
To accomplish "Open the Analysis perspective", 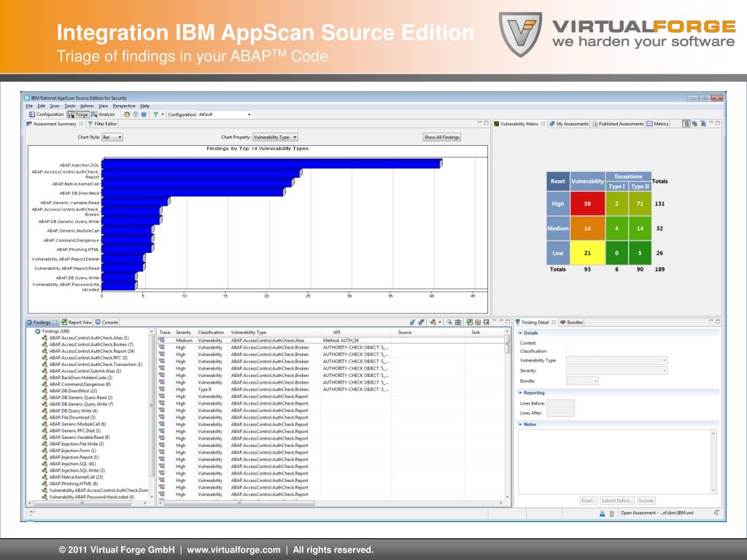I will click(x=104, y=114).
